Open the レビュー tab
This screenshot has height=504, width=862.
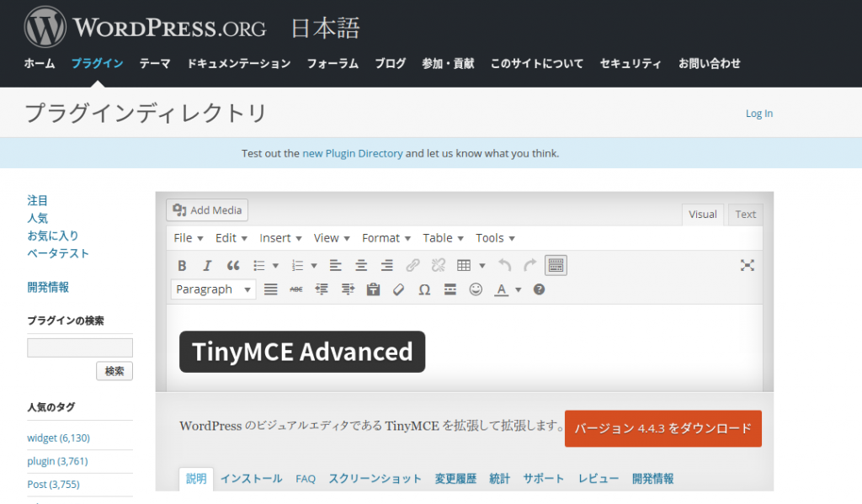pyautogui.click(x=599, y=479)
